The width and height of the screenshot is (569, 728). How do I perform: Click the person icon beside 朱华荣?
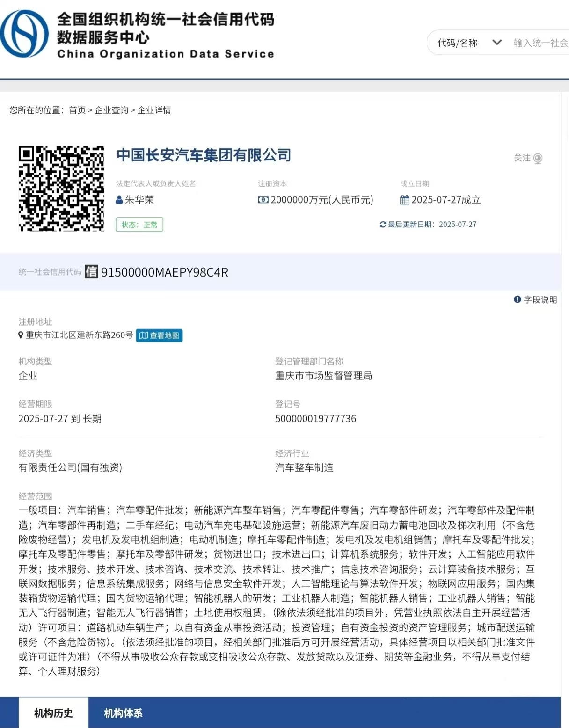pyautogui.click(x=119, y=200)
